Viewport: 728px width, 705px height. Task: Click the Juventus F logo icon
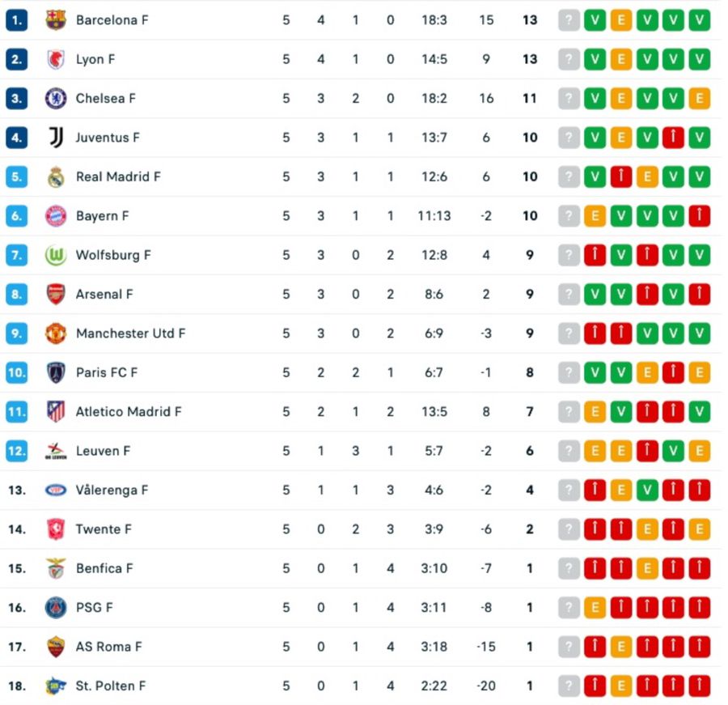(x=55, y=138)
